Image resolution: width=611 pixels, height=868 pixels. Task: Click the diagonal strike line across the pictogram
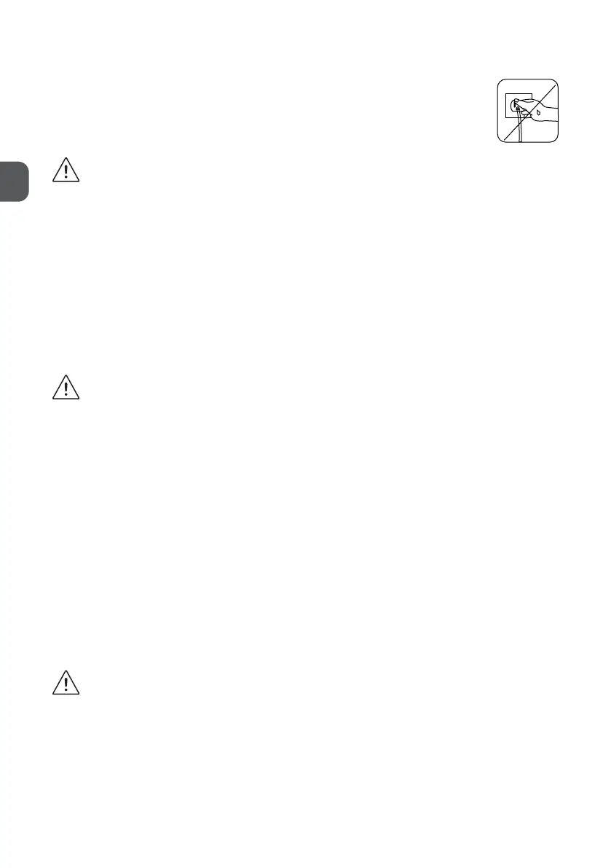pyautogui.click(x=529, y=112)
